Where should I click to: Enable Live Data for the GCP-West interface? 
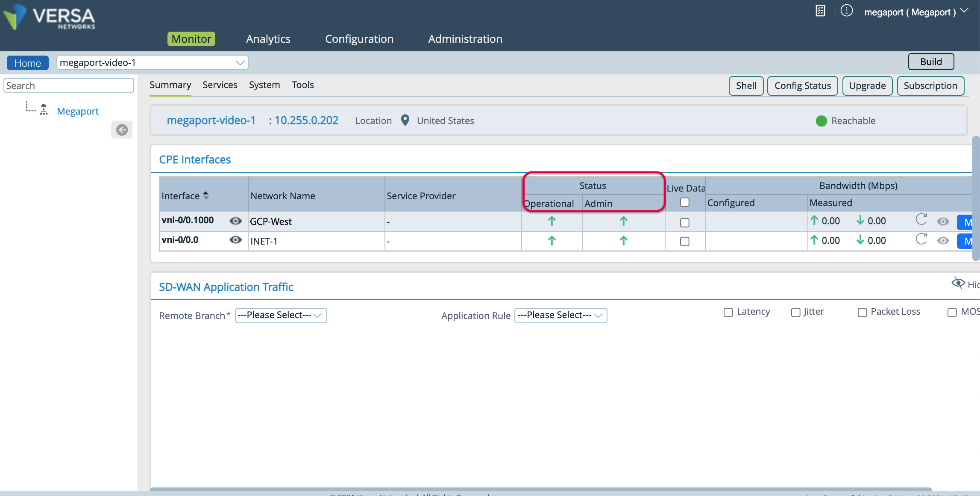(684, 222)
